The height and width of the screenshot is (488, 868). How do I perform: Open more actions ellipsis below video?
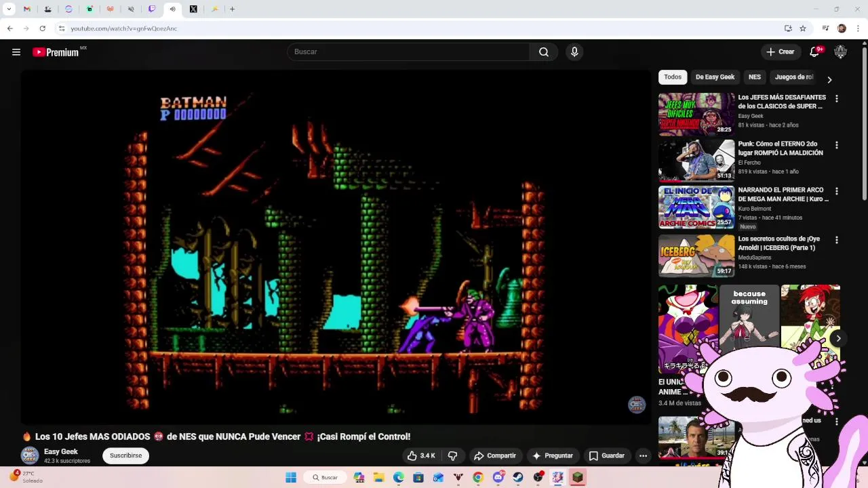tap(643, 455)
